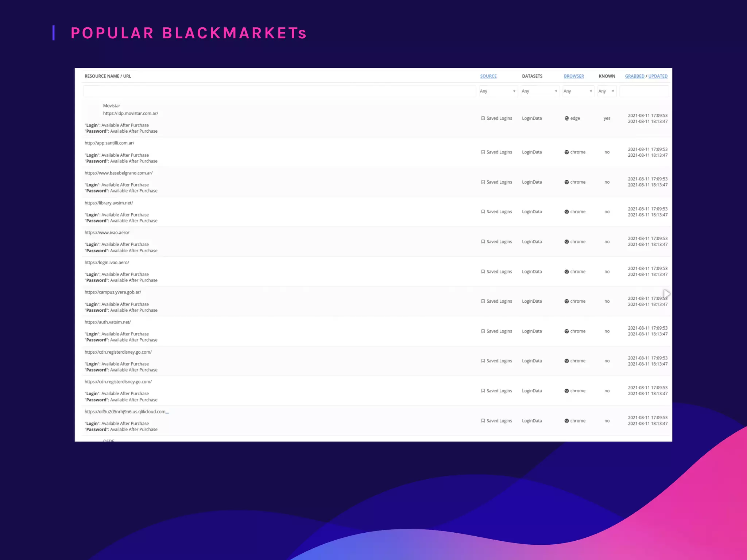The image size is (747, 560).
Task: Select URL https://idp.movistar.com.ar/
Action: click(x=131, y=113)
